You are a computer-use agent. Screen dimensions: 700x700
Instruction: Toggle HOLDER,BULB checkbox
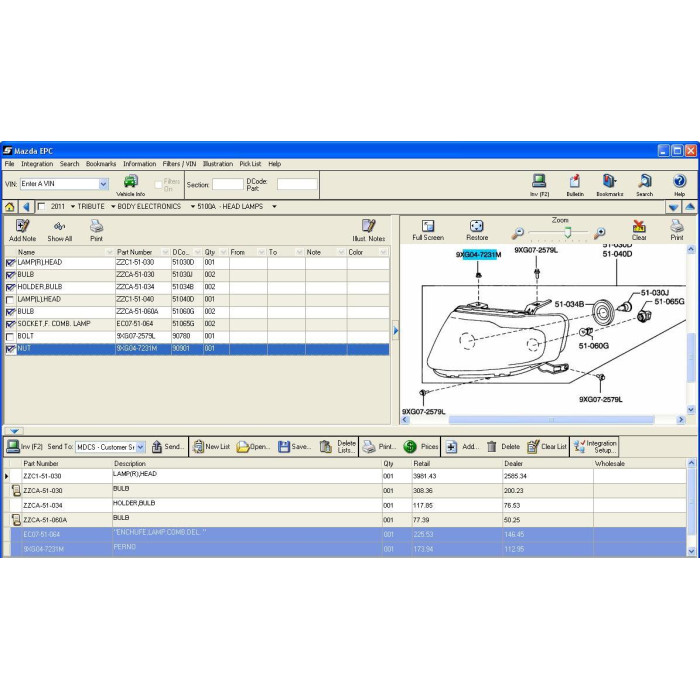10,288
